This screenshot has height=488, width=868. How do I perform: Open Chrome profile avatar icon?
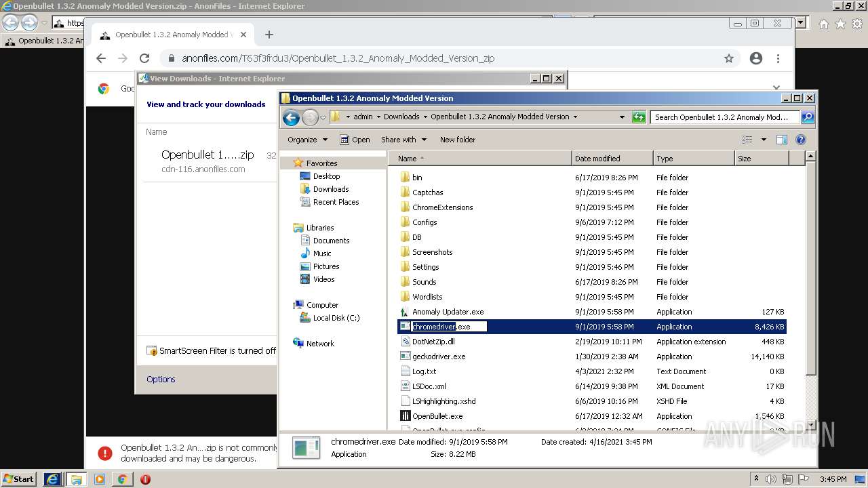[x=756, y=58]
